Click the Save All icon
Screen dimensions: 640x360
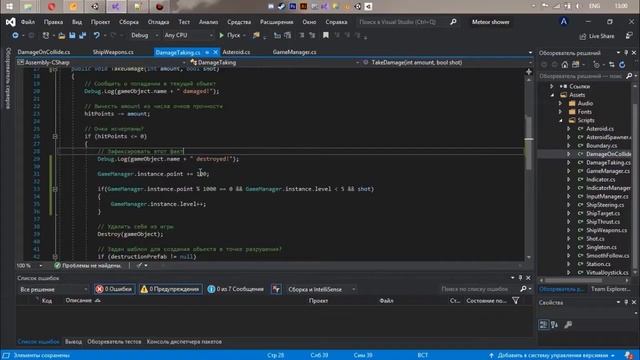(82, 36)
